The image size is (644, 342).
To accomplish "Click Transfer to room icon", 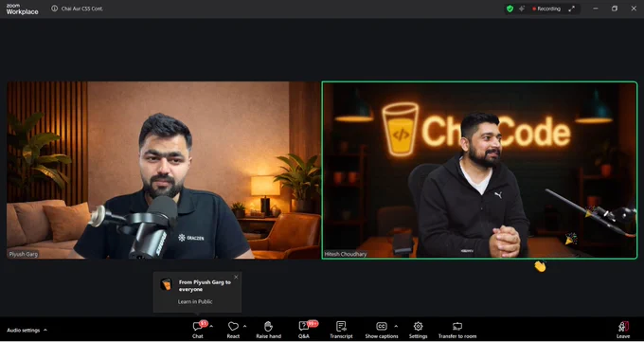I will click(457, 327).
